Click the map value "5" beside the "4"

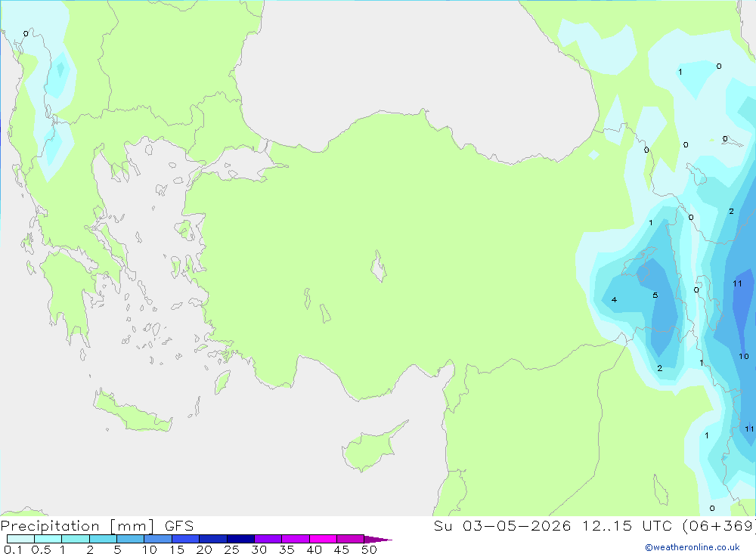click(655, 295)
